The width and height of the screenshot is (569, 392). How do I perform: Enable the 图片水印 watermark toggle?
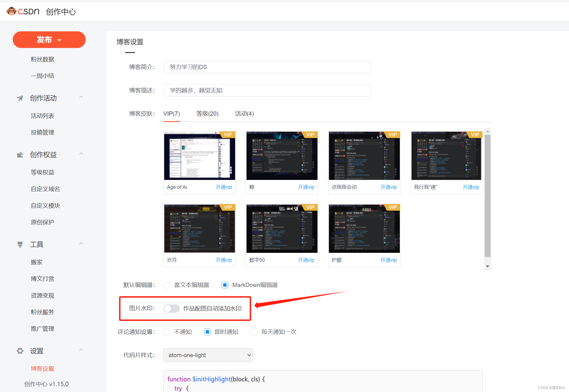pyautogui.click(x=171, y=309)
